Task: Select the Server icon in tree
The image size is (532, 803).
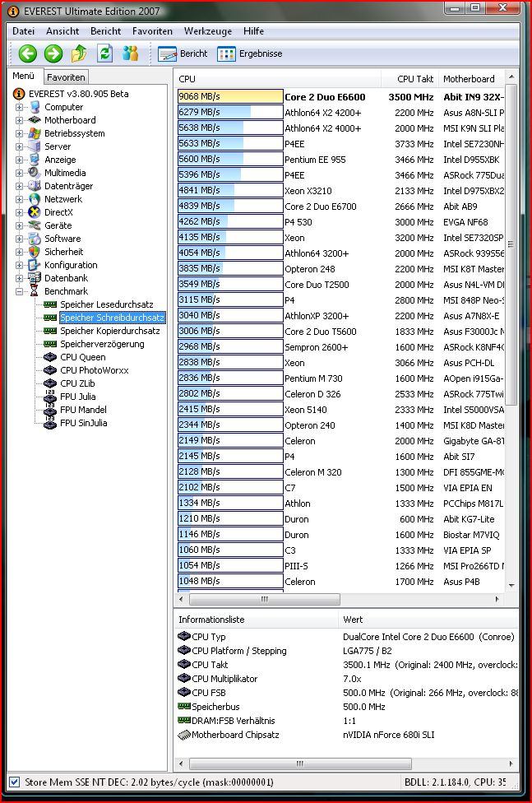Action: click(35, 146)
